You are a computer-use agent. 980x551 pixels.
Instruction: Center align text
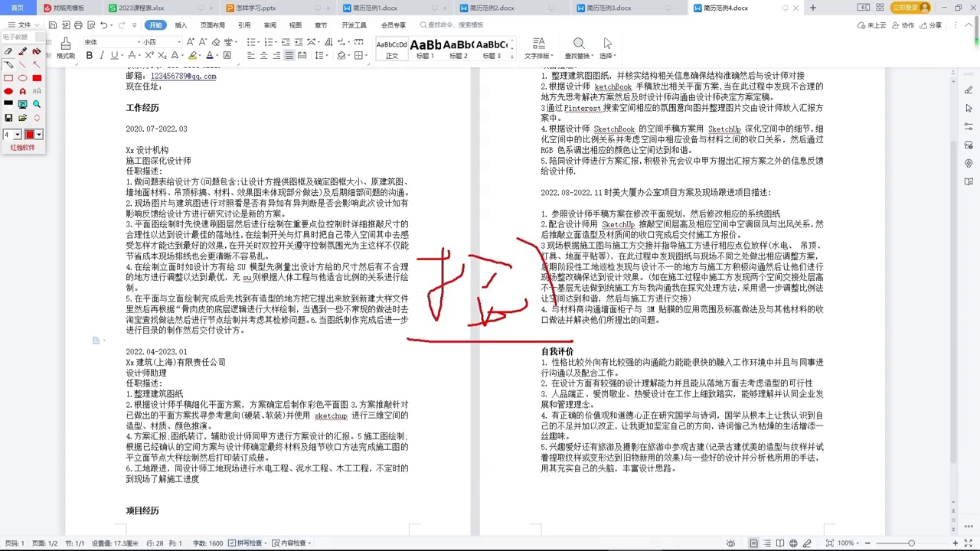pyautogui.click(x=264, y=55)
